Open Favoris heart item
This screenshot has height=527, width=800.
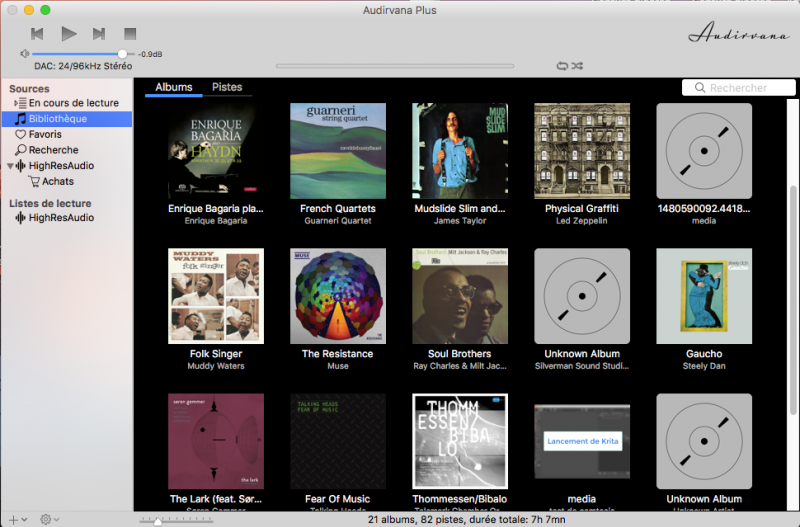pos(38,135)
